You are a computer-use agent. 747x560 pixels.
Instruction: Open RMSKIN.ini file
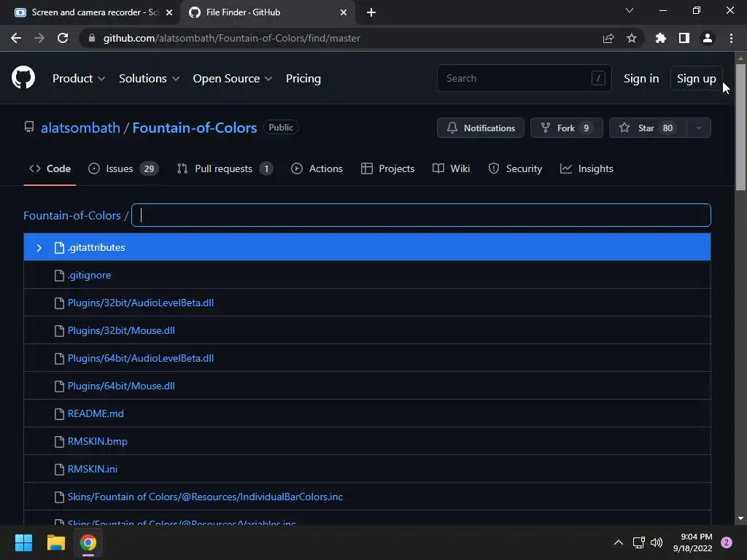[x=93, y=469]
